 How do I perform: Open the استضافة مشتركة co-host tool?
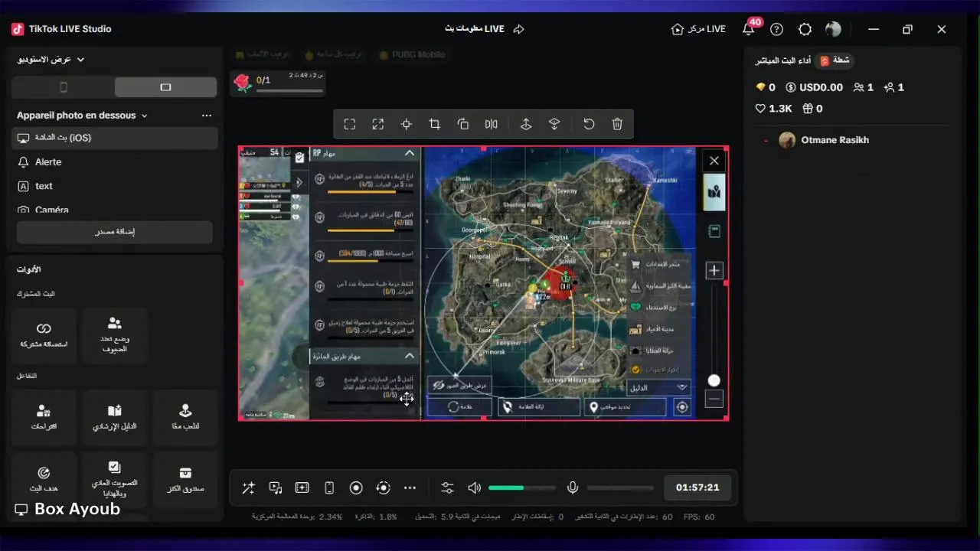[x=44, y=336]
